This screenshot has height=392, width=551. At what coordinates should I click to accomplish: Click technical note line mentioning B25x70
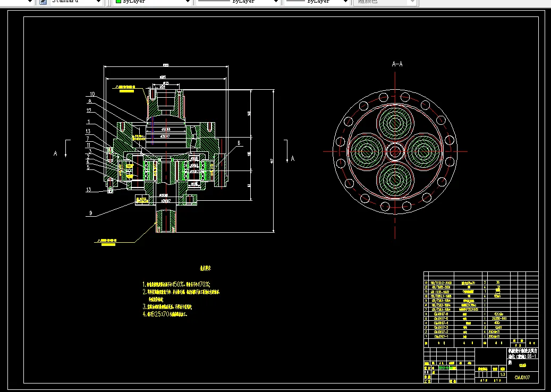click(165, 314)
